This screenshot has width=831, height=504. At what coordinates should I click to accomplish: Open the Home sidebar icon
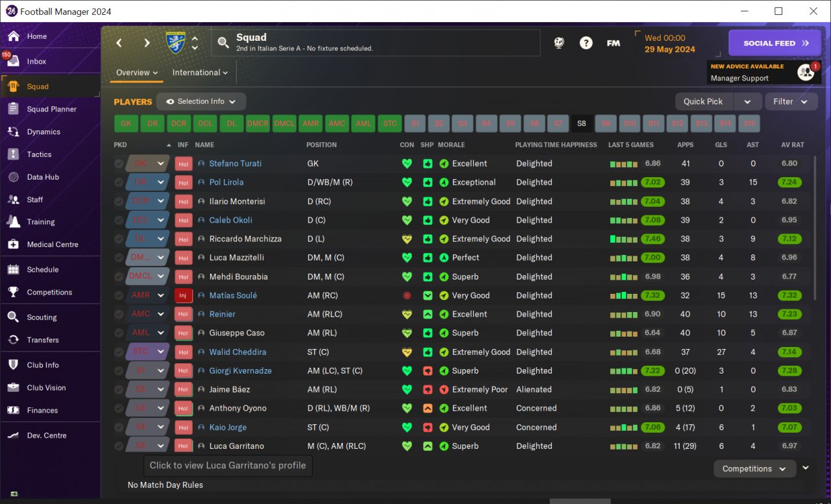[13, 36]
